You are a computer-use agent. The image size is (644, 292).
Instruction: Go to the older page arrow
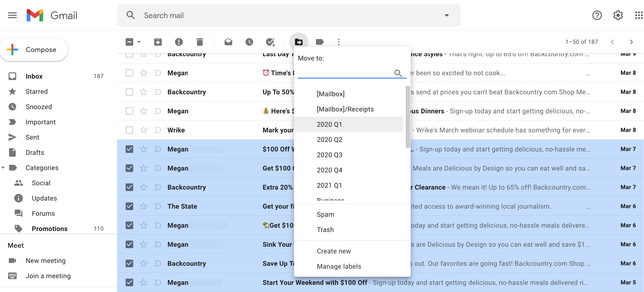pos(631,42)
